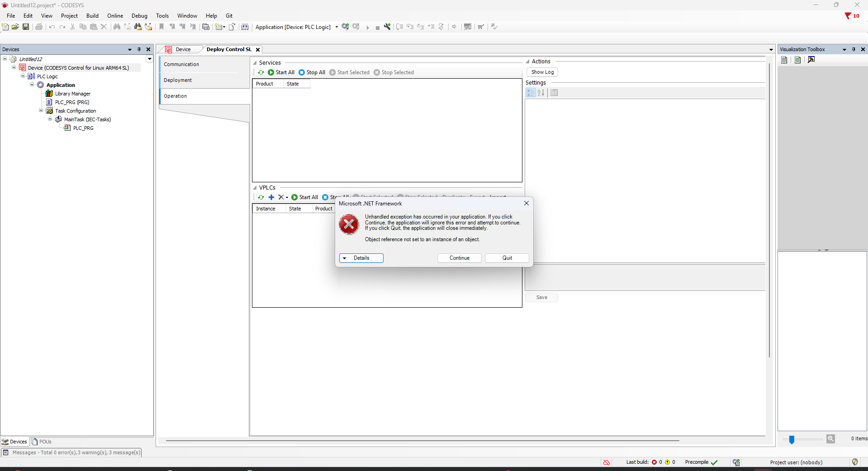Refresh the Services list with green arrows icon
Viewport: 868px width, 471px height.
click(x=261, y=72)
